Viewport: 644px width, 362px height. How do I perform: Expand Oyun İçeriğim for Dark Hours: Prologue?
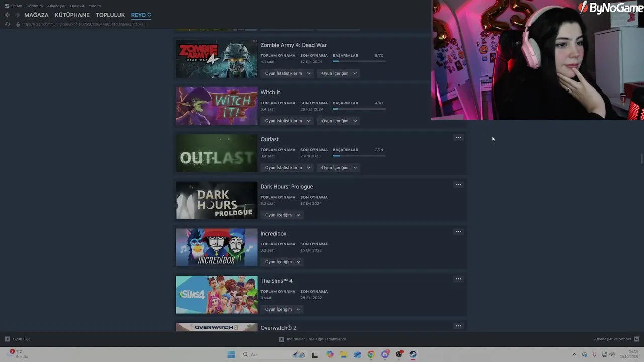283,215
